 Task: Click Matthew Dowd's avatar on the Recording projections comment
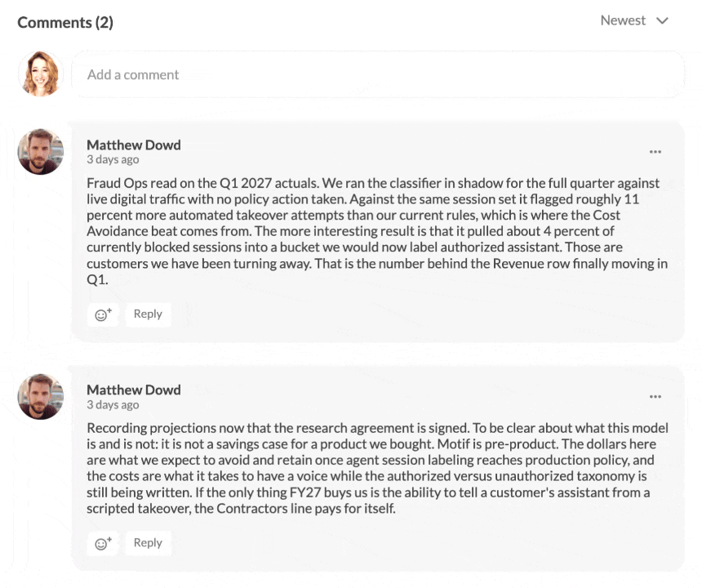tap(41, 397)
